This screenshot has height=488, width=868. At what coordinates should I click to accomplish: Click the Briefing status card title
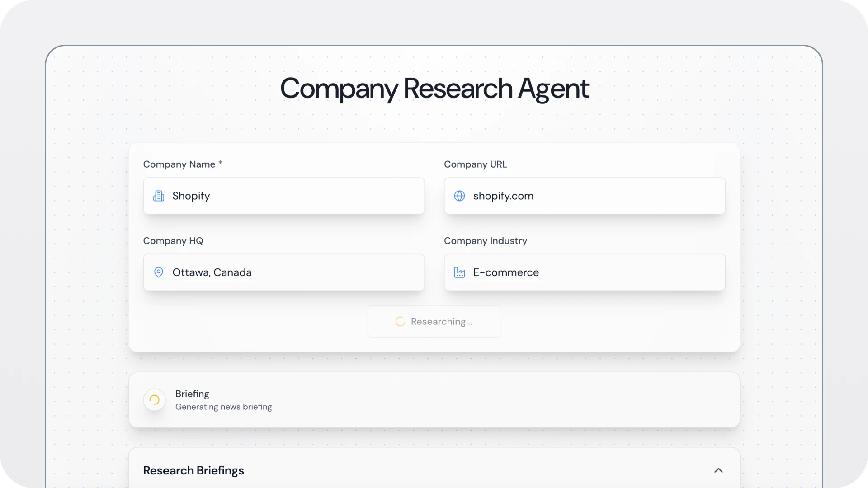click(x=192, y=394)
